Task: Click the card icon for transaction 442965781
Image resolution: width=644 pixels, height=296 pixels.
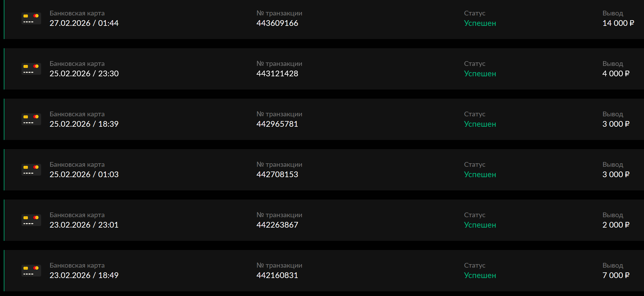Action: (x=31, y=119)
